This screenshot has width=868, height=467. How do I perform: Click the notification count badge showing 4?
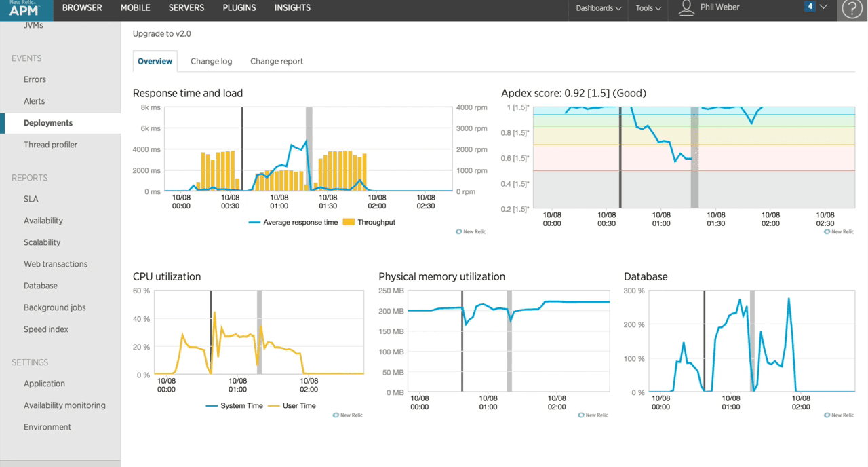[x=810, y=7]
